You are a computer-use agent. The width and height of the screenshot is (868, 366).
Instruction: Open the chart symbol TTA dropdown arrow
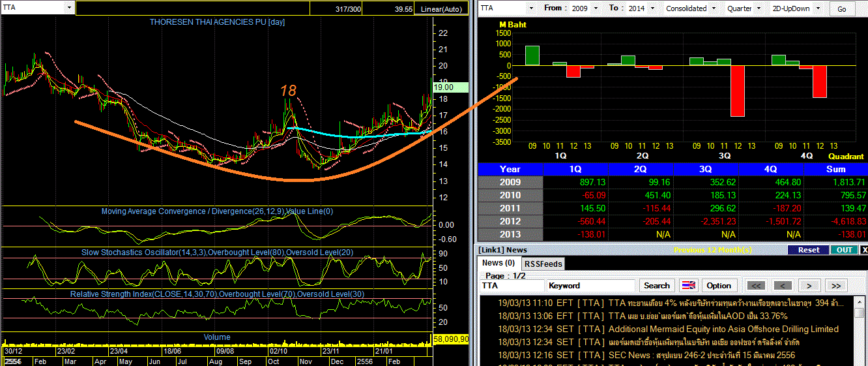coord(69,8)
